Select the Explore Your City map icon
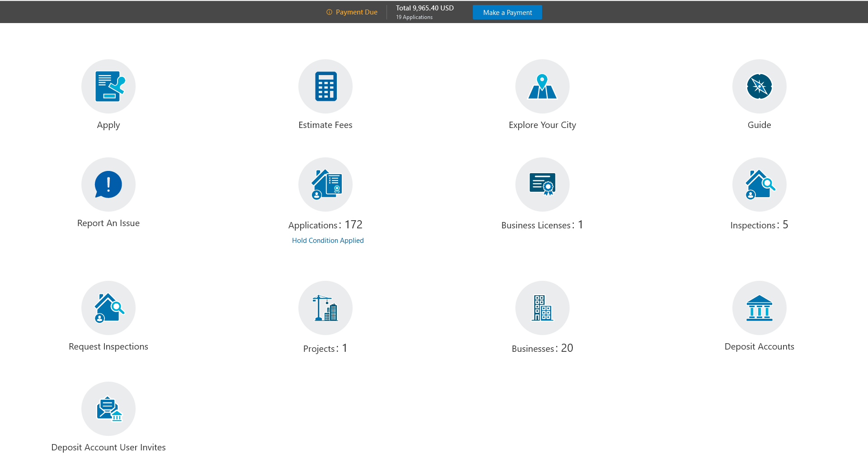The height and width of the screenshot is (473, 868). 542,86
